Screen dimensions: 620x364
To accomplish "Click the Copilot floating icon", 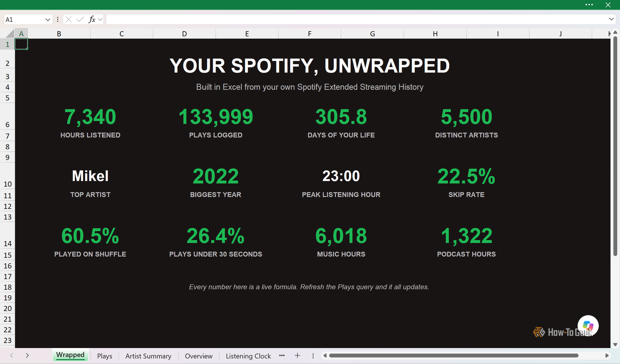I will (x=588, y=326).
